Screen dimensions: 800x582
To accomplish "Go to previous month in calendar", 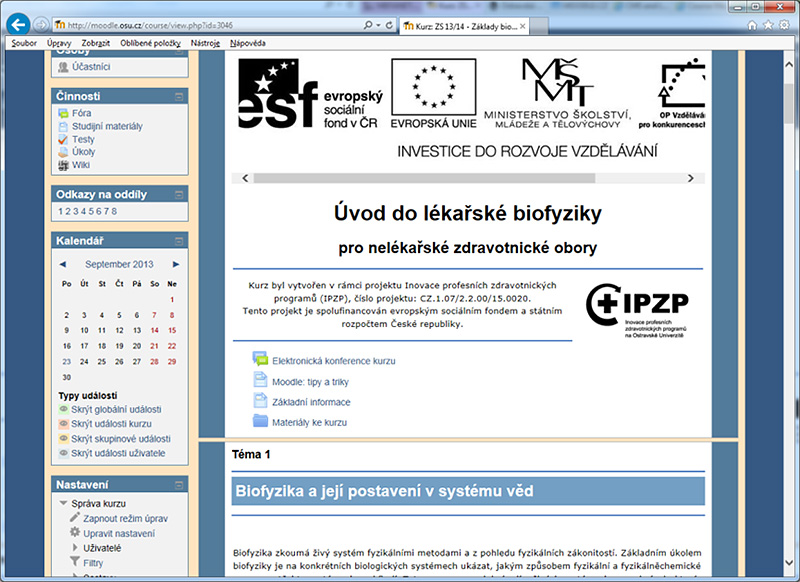I will pos(63,264).
